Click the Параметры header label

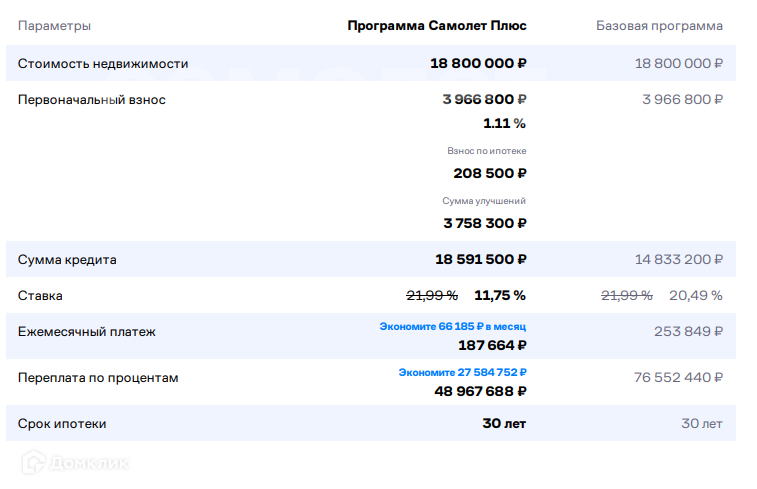coord(54,25)
